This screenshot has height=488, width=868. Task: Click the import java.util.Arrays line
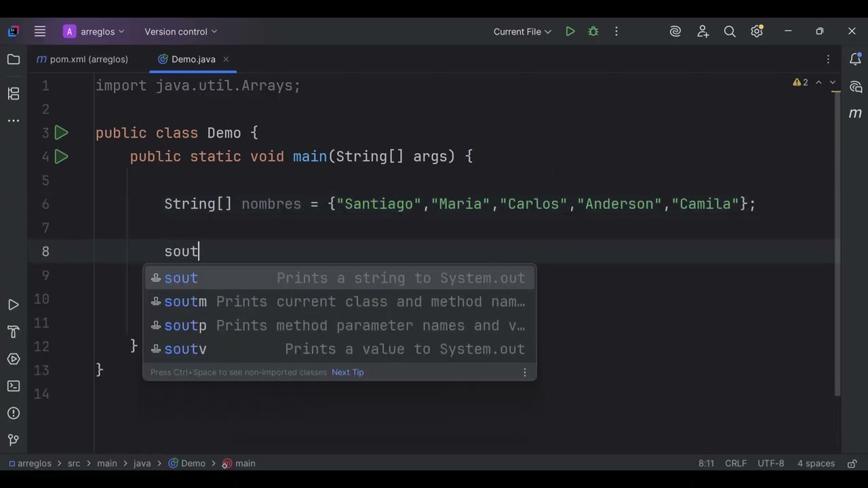click(x=198, y=85)
